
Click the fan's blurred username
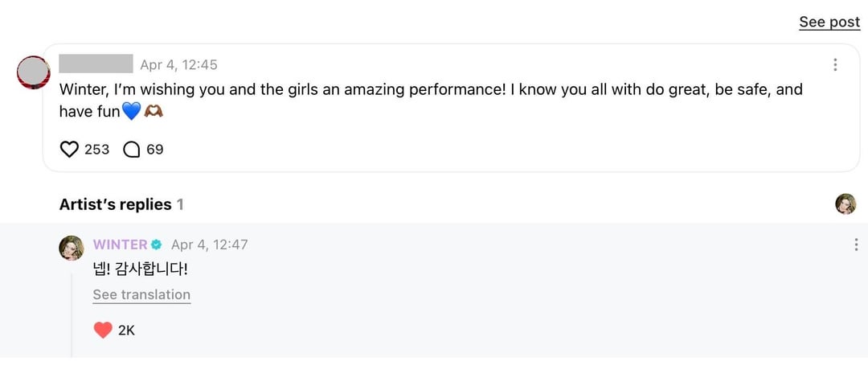(96, 64)
